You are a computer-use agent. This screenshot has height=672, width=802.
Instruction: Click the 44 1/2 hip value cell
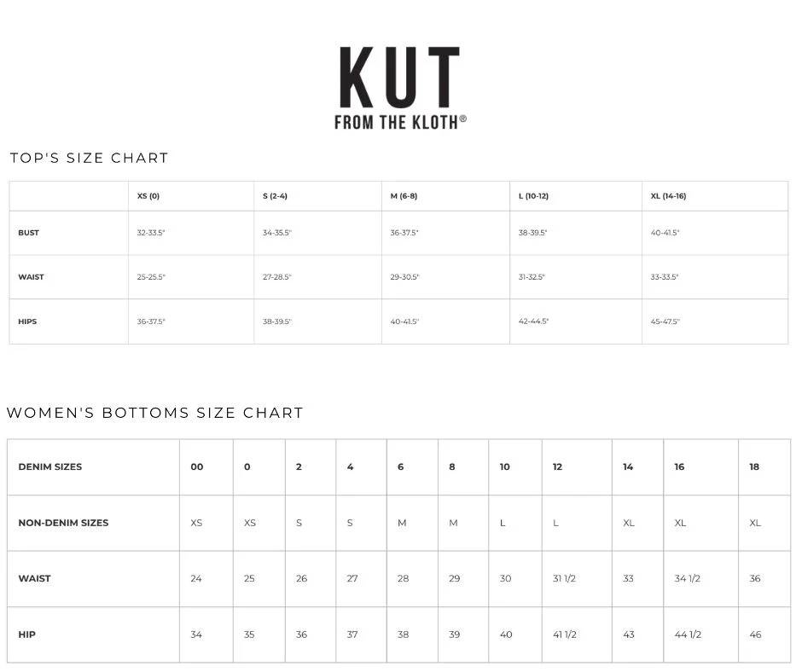tap(688, 634)
